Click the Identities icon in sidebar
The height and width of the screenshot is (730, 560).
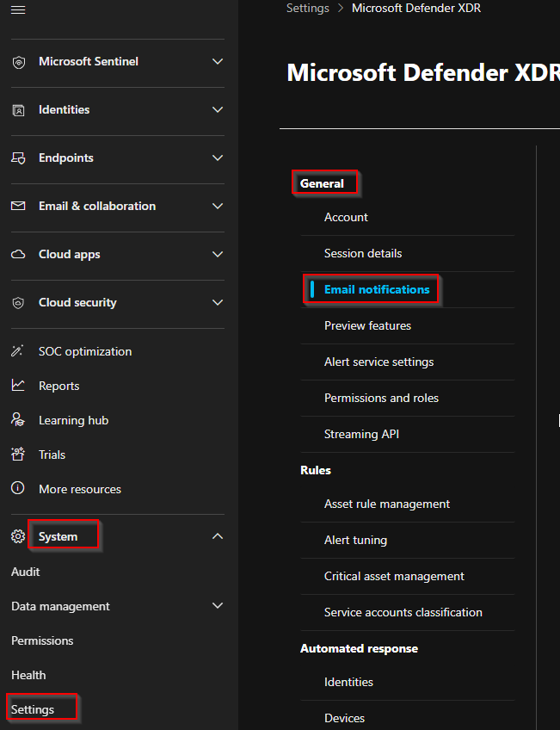point(18,110)
